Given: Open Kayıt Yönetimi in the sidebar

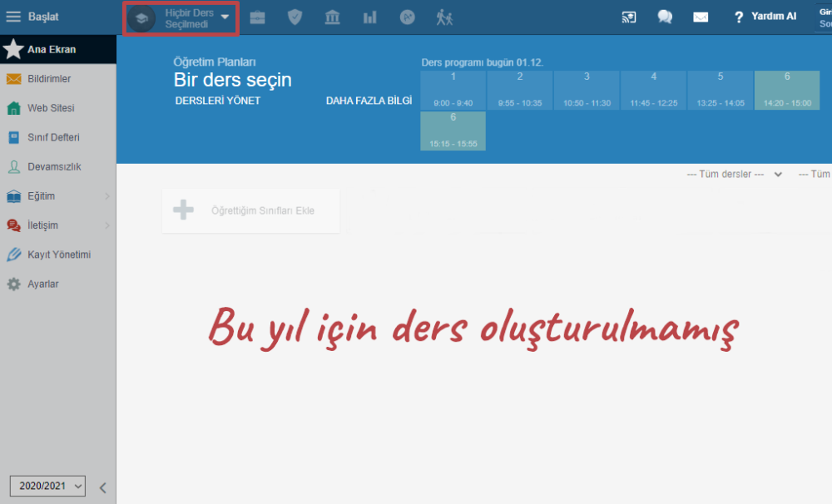Looking at the screenshot, I should pyautogui.click(x=58, y=254).
